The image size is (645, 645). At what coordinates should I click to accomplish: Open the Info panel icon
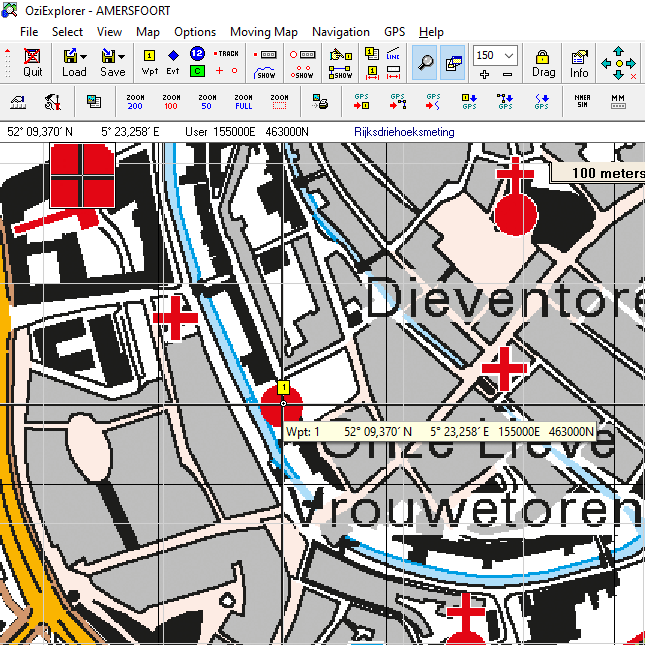pyautogui.click(x=579, y=62)
